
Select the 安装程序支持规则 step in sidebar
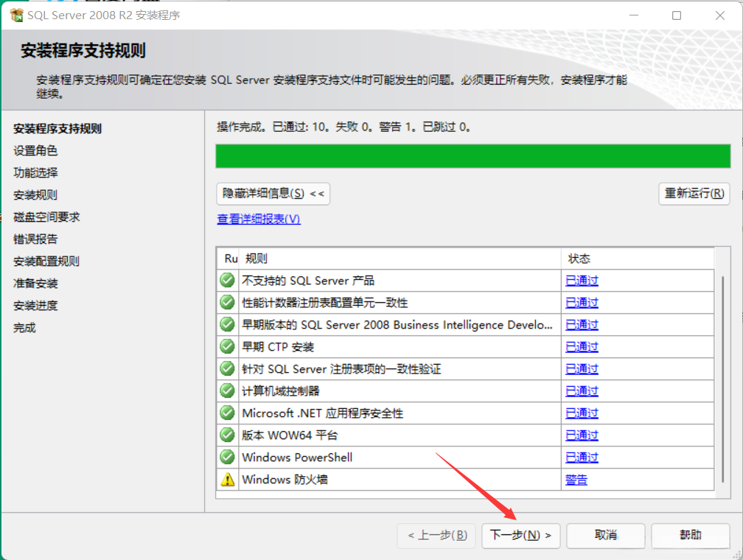(57, 128)
